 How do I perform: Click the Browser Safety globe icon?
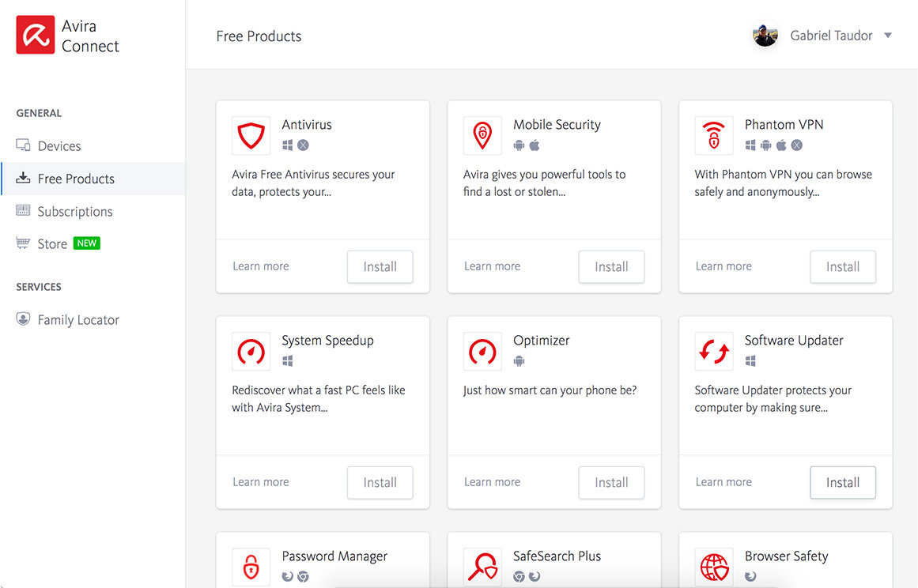point(714,567)
